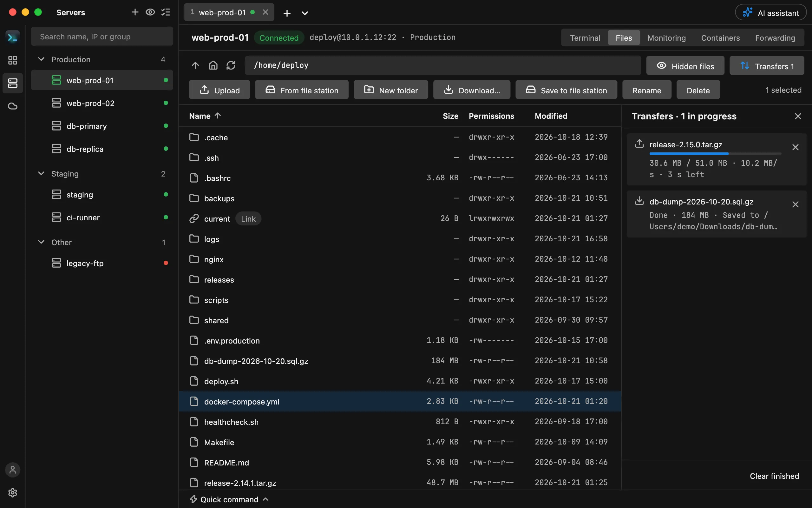Viewport: 812px width, 508px height.
Task: Dismiss the db-dump-2026-10-20.sql.gz transfer entry
Action: (x=795, y=204)
